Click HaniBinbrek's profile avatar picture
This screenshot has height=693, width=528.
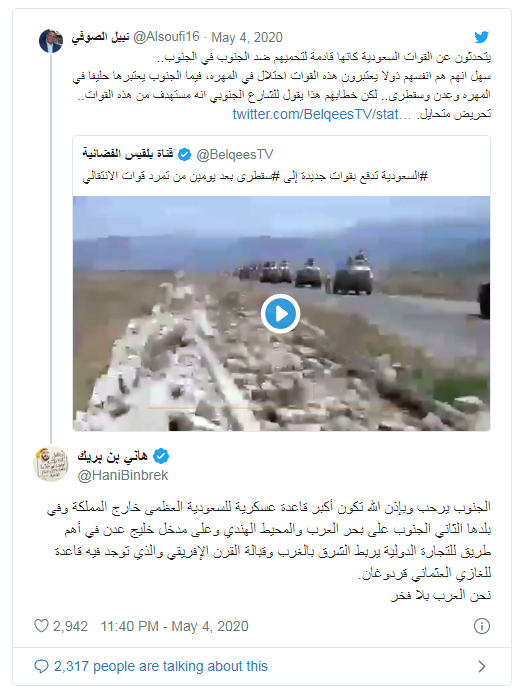51,463
